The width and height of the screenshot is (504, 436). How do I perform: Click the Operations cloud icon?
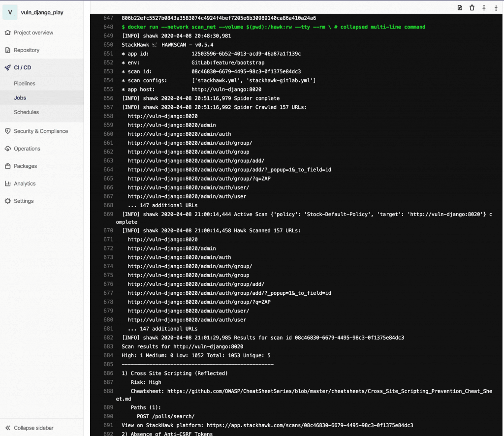8,149
